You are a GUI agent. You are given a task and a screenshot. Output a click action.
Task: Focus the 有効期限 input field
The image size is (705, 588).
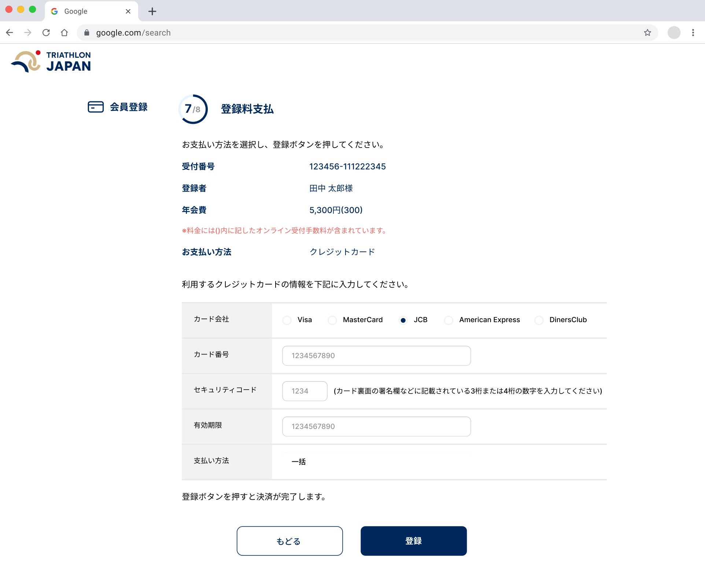click(x=376, y=426)
